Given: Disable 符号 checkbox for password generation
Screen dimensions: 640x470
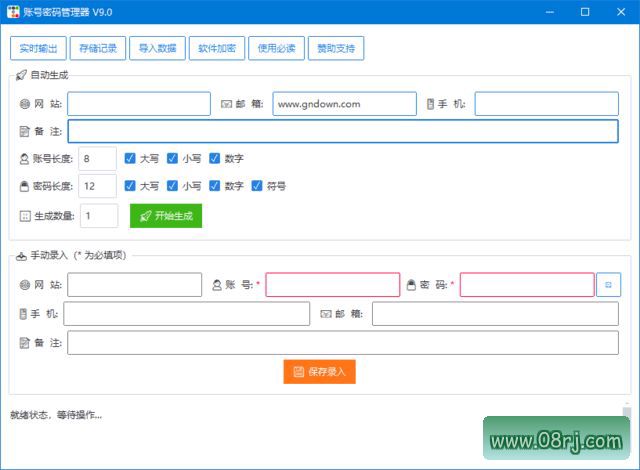Looking at the screenshot, I should point(257,186).
